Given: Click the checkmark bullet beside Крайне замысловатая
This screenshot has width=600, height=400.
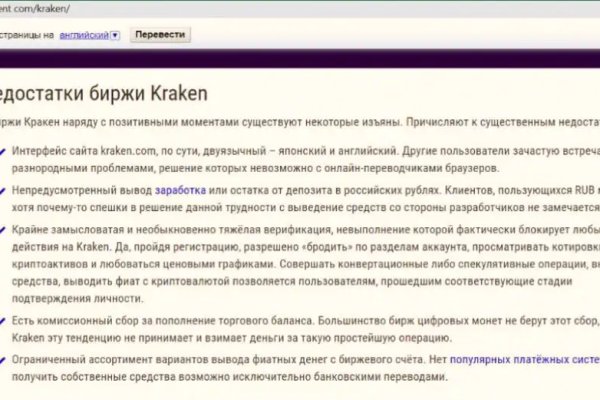Looking at the screenshot, I should [8, 228].
